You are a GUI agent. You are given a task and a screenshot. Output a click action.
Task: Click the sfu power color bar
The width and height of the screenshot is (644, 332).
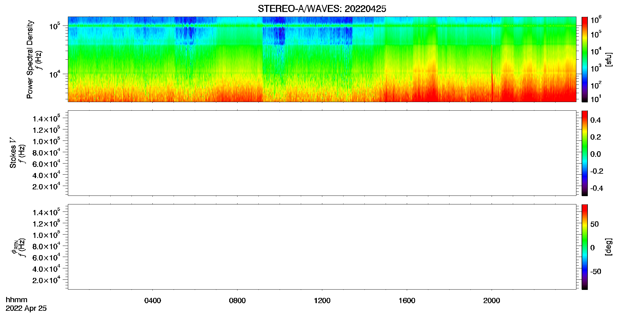tap(585, 59)
